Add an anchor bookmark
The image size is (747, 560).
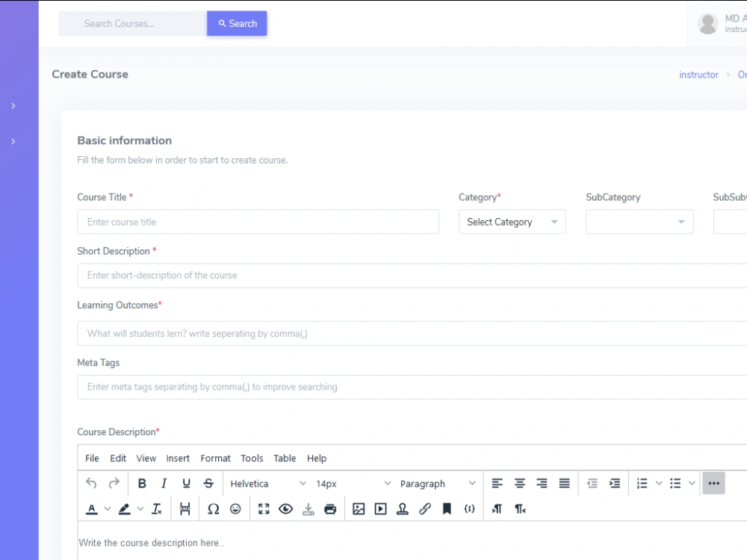447,509
